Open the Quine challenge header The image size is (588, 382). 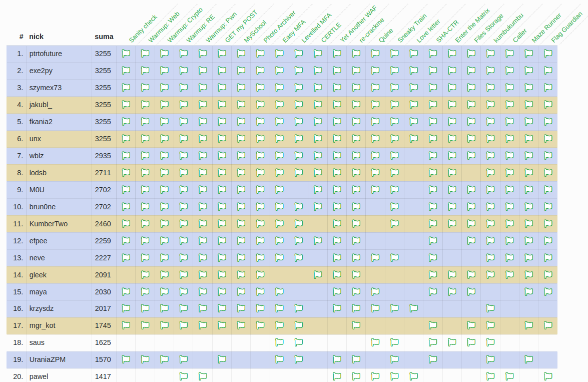pos(386,36)
